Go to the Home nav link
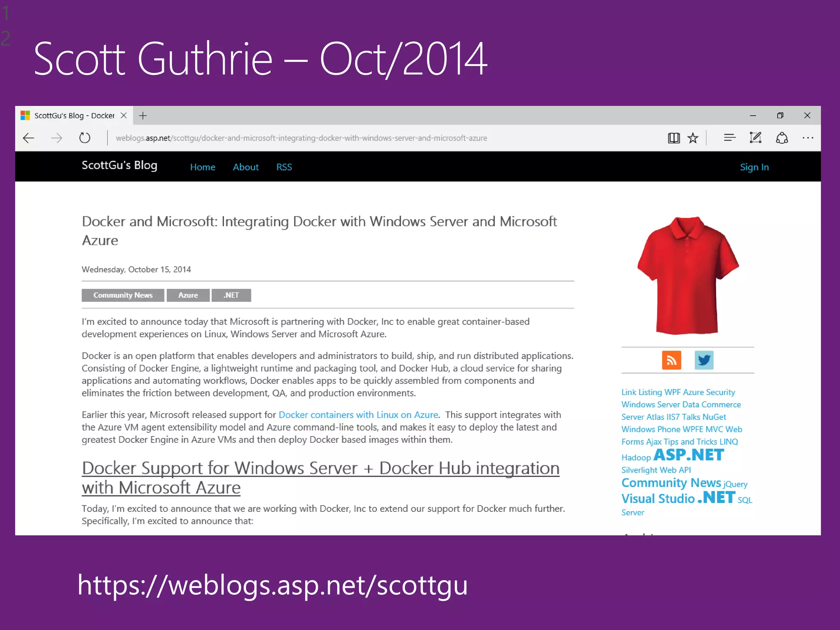 pos(203,167)
